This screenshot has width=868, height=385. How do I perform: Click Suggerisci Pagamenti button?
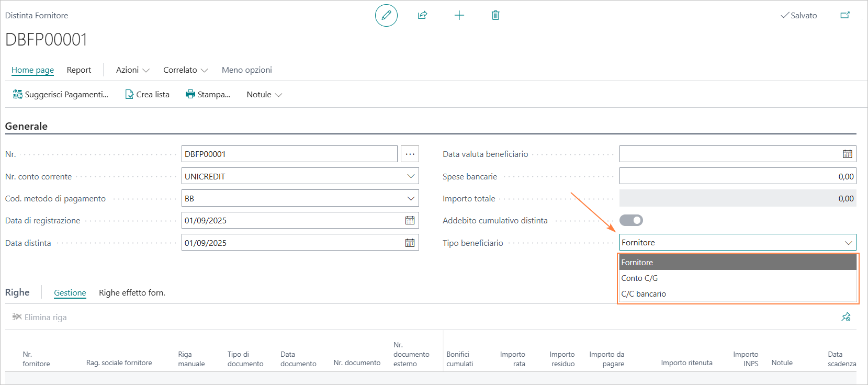point(60,95)
